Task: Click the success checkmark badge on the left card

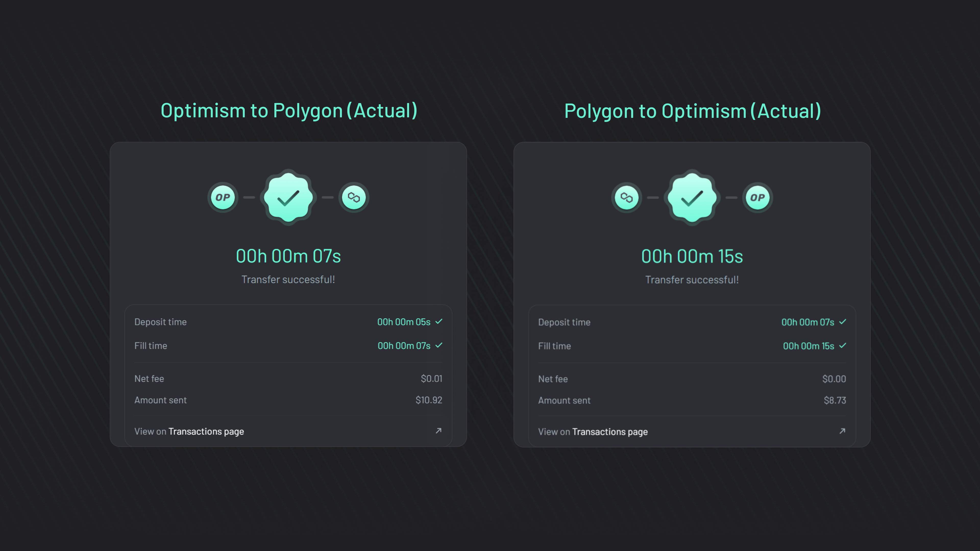Action: 288,197
